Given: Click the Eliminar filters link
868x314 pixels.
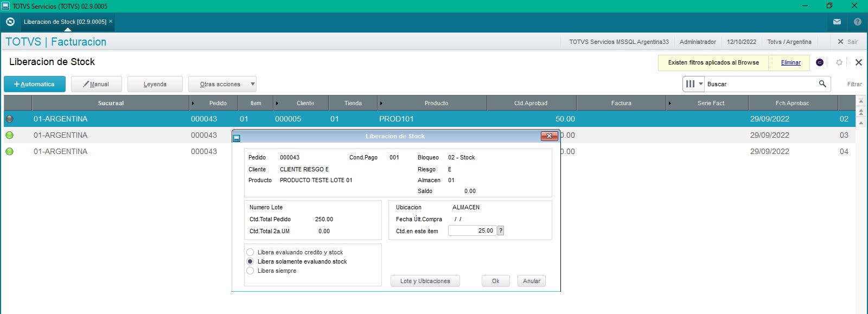Looking at the screenshot, I should (790, 62).
